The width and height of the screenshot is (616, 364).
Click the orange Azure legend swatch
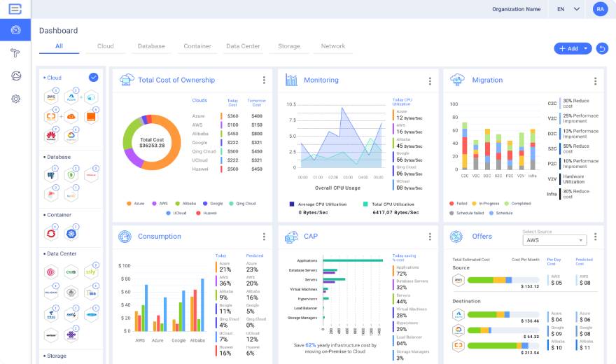point(129,204)
